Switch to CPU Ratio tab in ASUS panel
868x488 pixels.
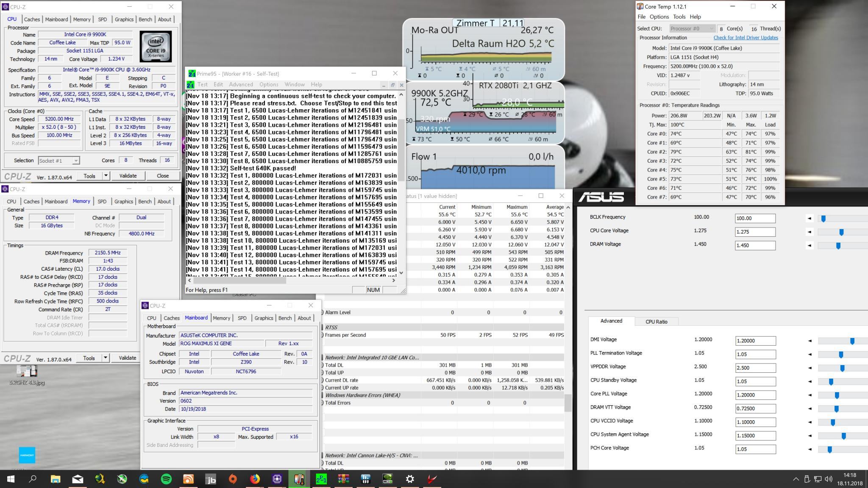coord(656,322)
